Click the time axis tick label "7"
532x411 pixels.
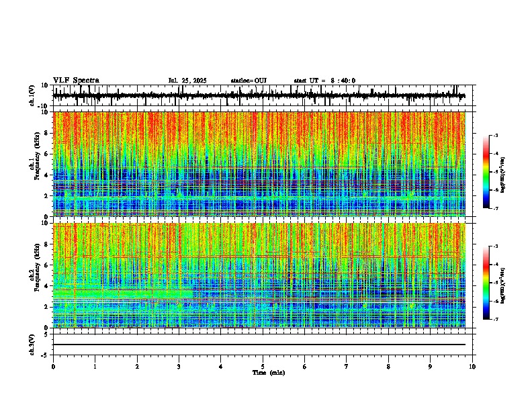347,367
